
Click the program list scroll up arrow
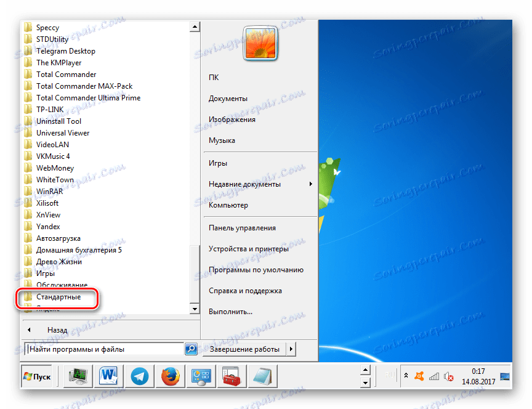pyautogui.click(x=195, y=27)
